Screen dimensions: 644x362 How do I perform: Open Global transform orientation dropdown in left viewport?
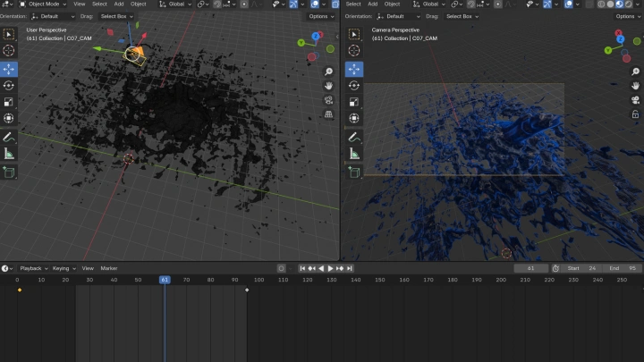pos(176,4)
